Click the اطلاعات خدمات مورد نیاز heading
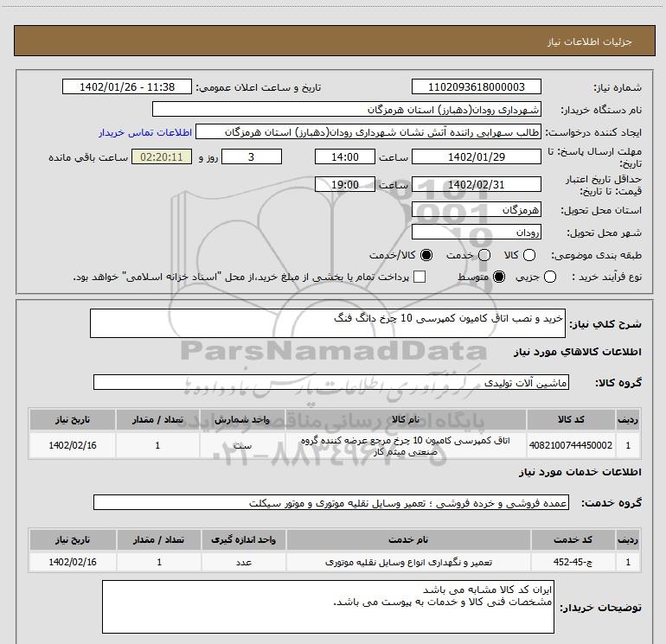666x644 pixels. click(x=580, y=472)
